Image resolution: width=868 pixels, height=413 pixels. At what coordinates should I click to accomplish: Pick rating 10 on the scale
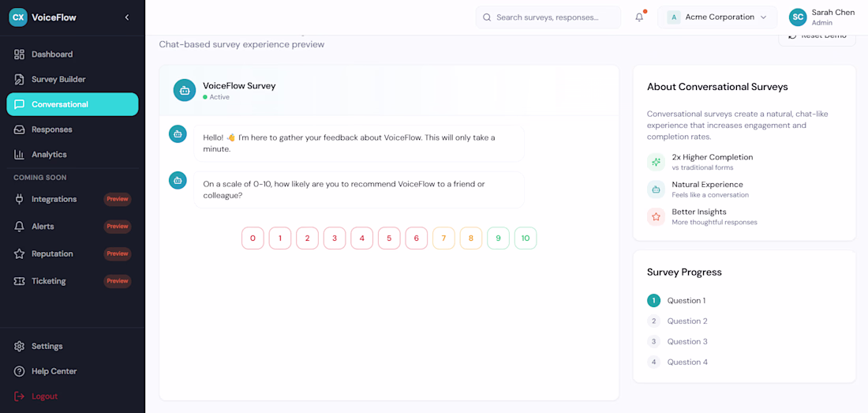click(x=526, y=238)
